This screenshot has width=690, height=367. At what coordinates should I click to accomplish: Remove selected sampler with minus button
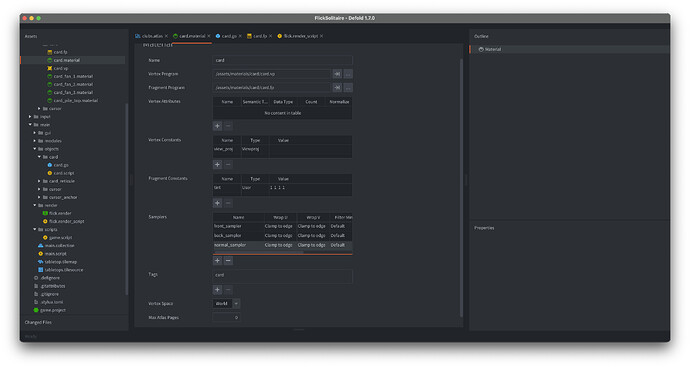tap(228, 261)
